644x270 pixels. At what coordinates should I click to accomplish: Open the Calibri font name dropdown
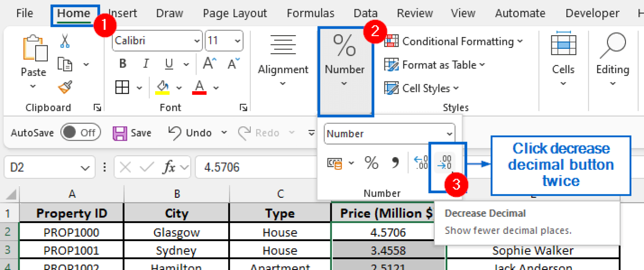click(x=157, y=41)
